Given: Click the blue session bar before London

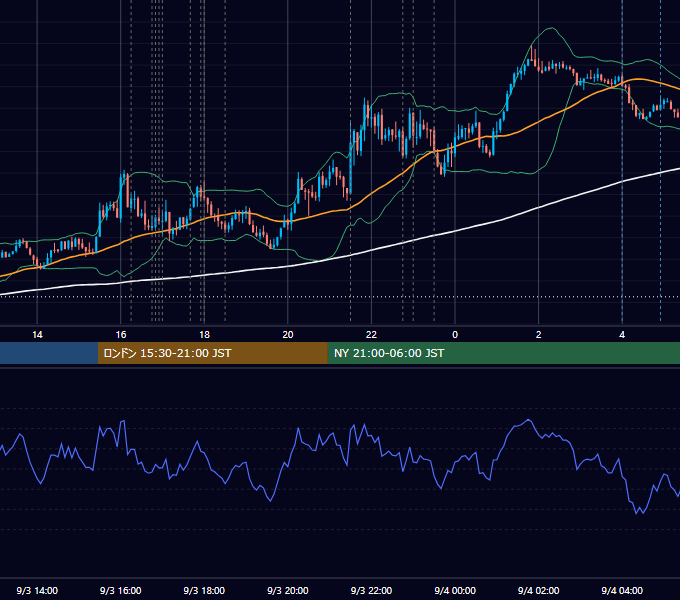Looking at the screenshot, I should pos(49,353).
